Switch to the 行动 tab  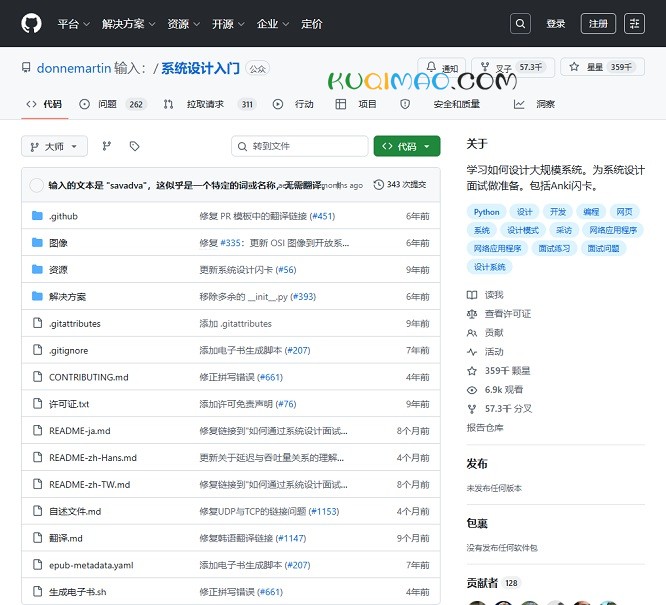[293, 104]
